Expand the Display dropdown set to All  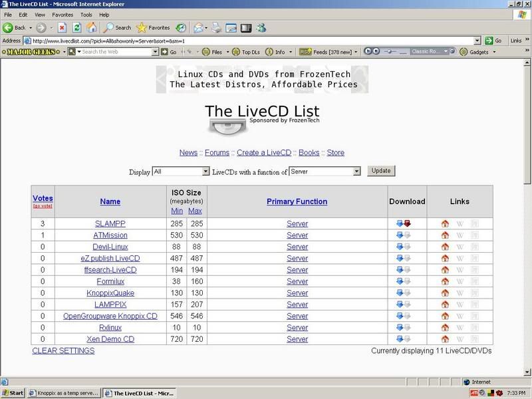pos(205,172)
